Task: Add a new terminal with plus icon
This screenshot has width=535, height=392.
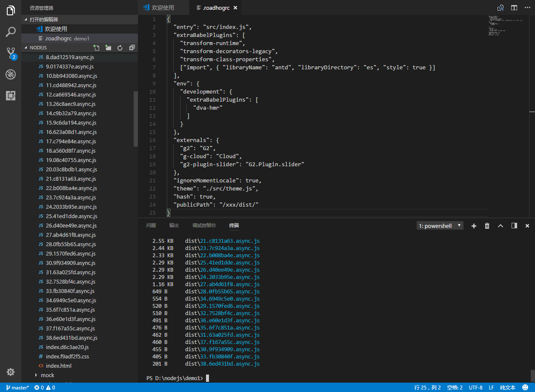Action: click(474, 226)
